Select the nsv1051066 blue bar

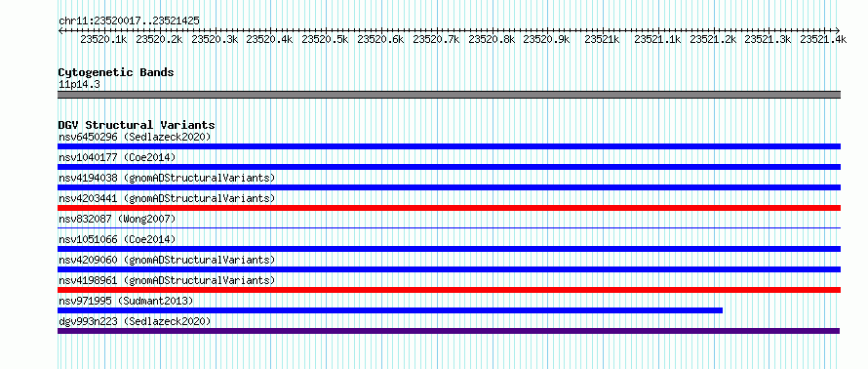[449, 249]
